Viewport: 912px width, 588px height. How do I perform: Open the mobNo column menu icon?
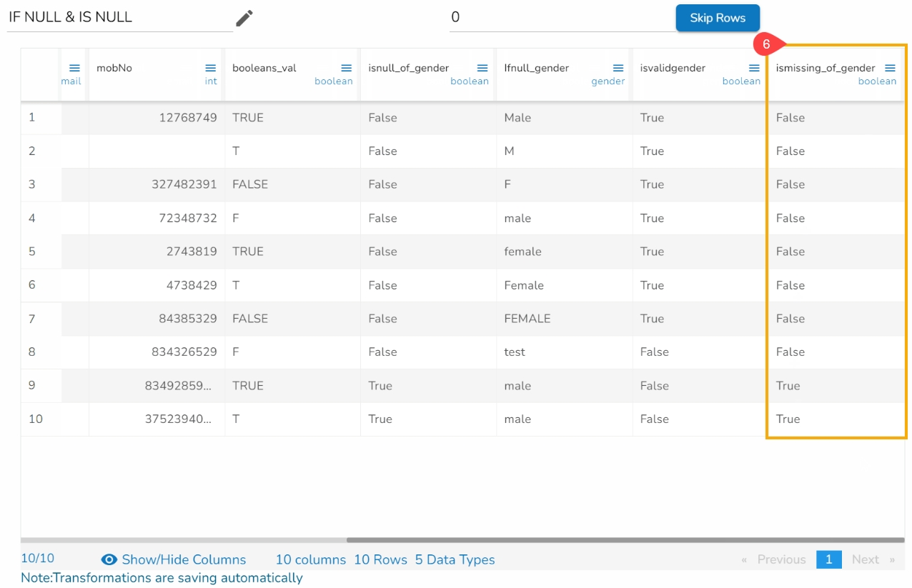click(x=210, y=68)
